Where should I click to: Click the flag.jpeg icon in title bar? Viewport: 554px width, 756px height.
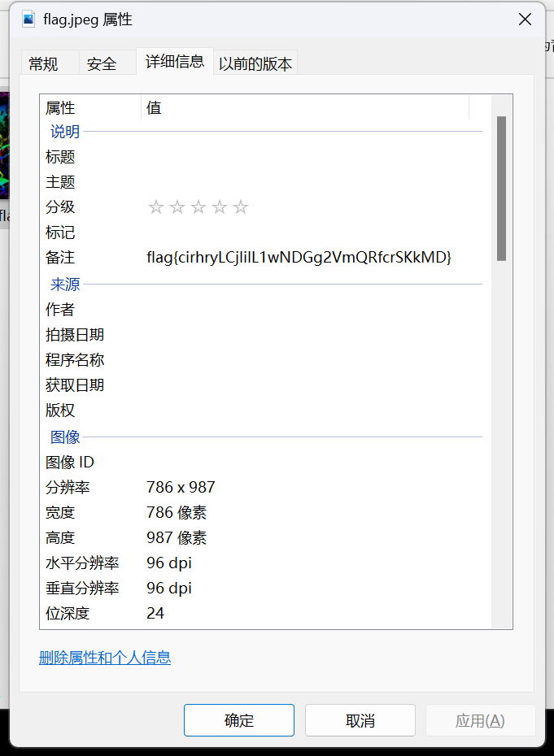click(x=29, y=20)
